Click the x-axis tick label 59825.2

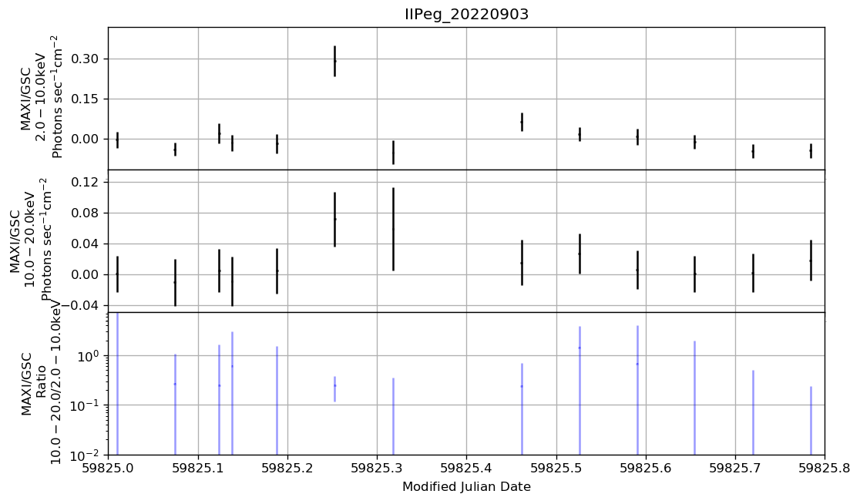(x=287, y=469)
